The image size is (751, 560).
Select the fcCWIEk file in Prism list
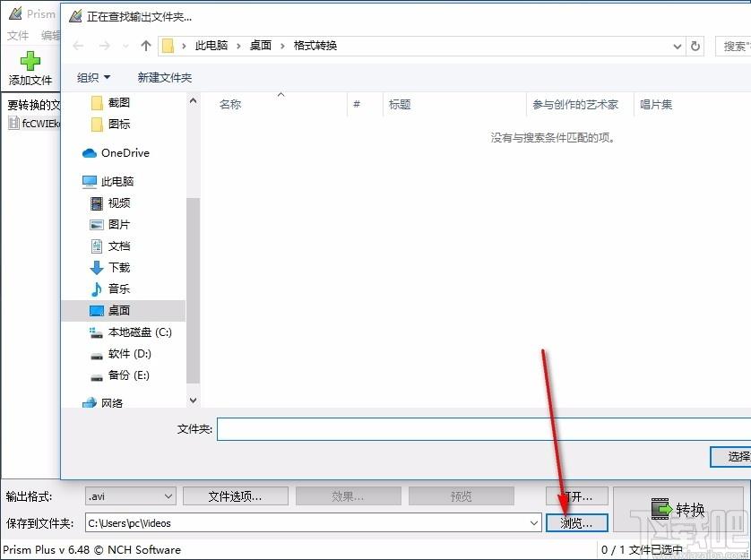click(x=34, y=123)
